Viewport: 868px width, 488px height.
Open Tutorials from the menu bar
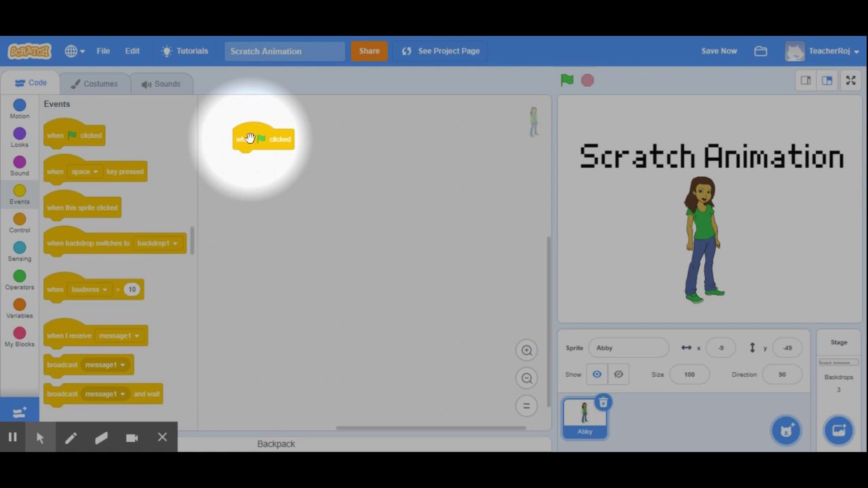tap(185, 51)
